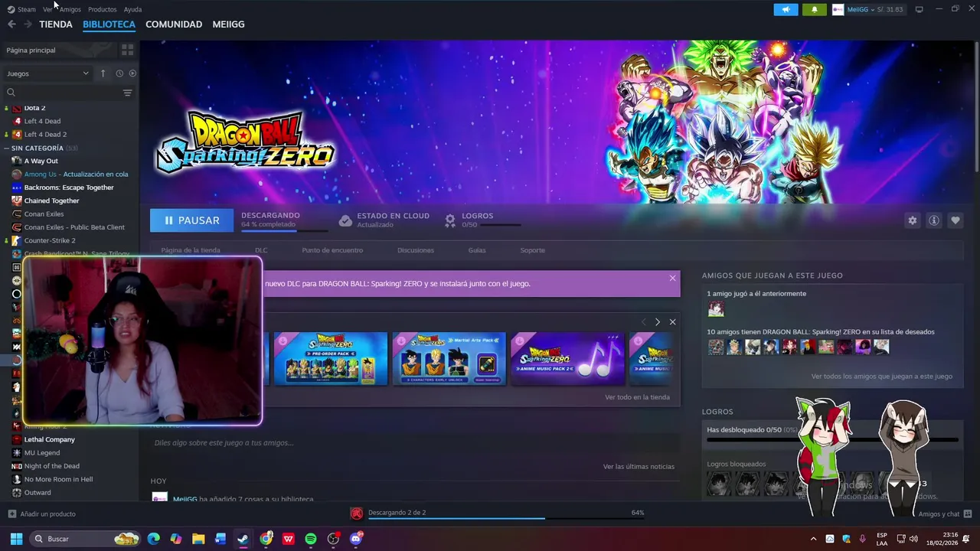Viewport: 980px width, 551px height.
Task: Open the Amigos menu
Action: click(70, 9)
